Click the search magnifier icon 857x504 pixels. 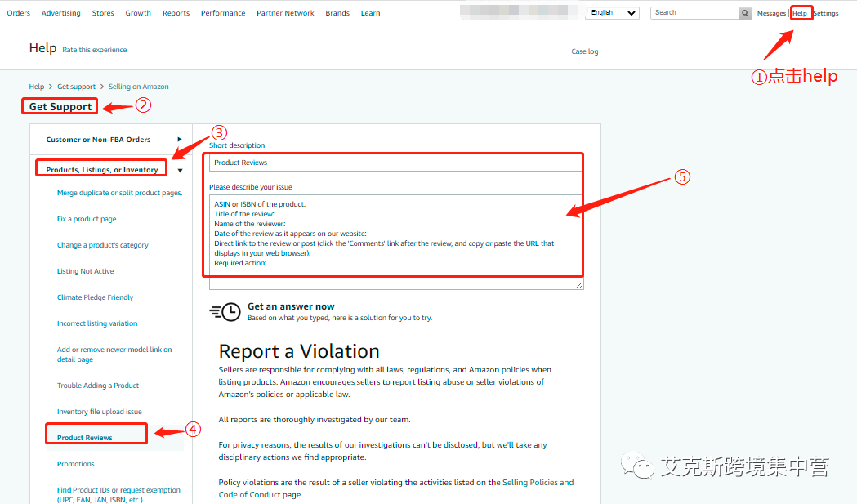(x=745, y=12)
